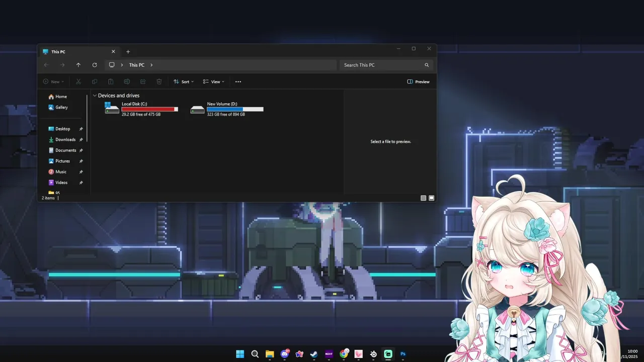Click chevron before This PC in address bar
The height and width of the screenshot is (362, 644).
point(122,65)
